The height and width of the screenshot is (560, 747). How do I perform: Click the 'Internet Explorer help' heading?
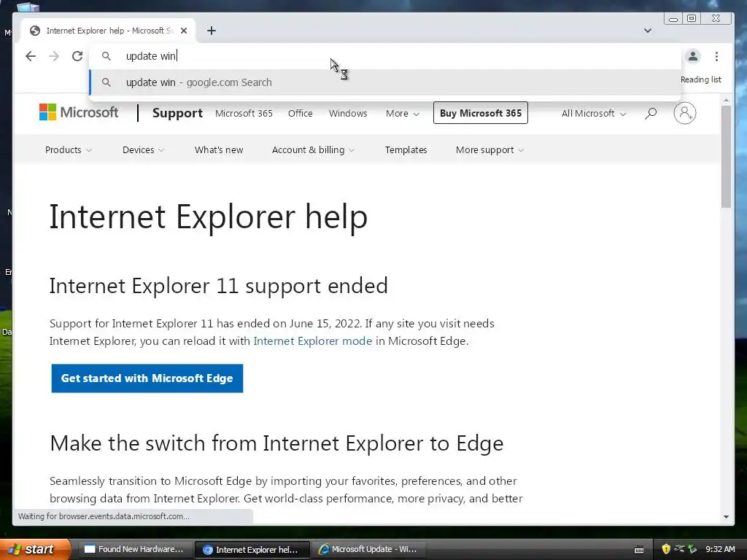pyautogui.click(x=208, y=217)
